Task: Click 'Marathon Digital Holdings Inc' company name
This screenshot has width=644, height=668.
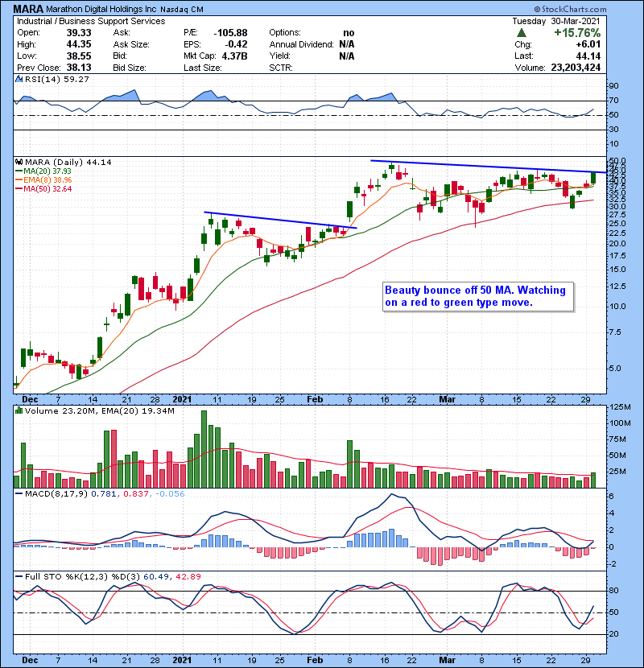Action: point(101,10)
